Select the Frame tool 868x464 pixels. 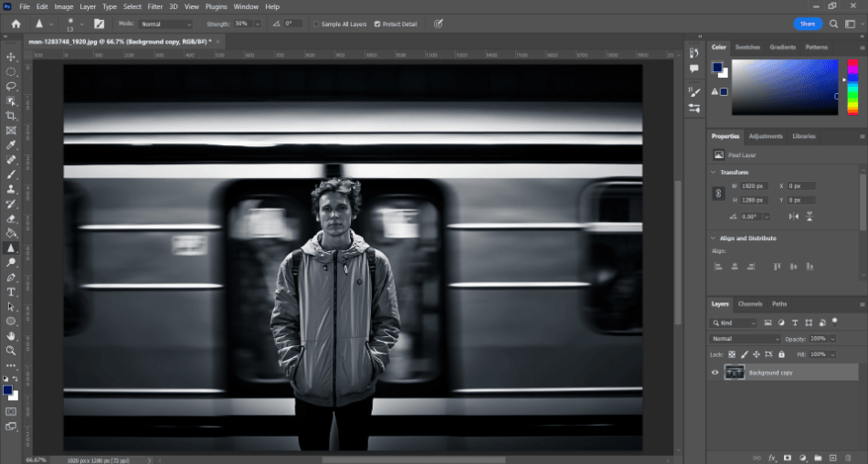coord(11,131)
